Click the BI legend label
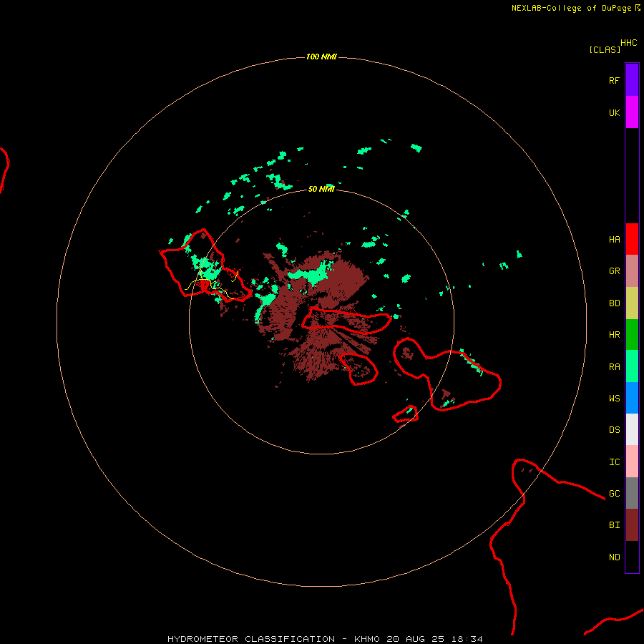This screenshot has height=644, width=644. (614, 525)
